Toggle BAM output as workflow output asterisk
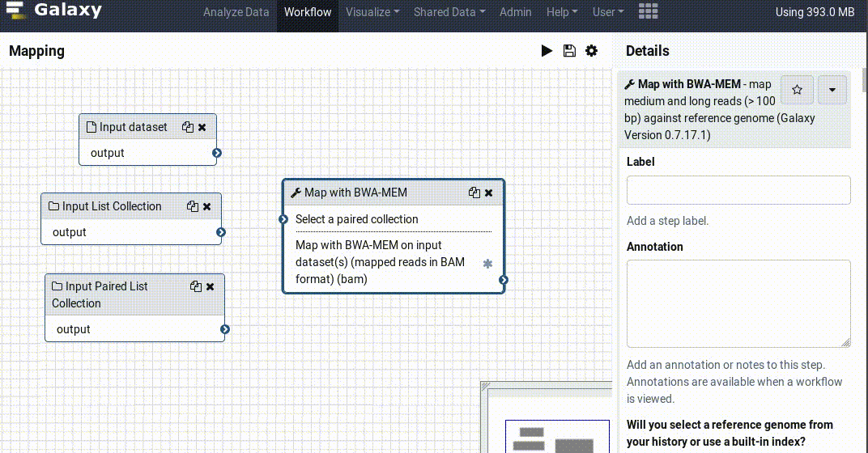 (487, 264)
